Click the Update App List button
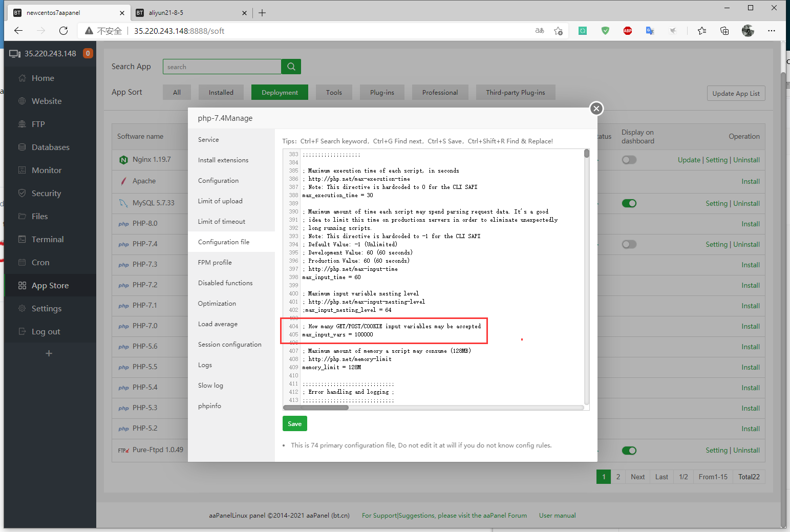This screenshot has height=532, width=790. tap(736, 93)
